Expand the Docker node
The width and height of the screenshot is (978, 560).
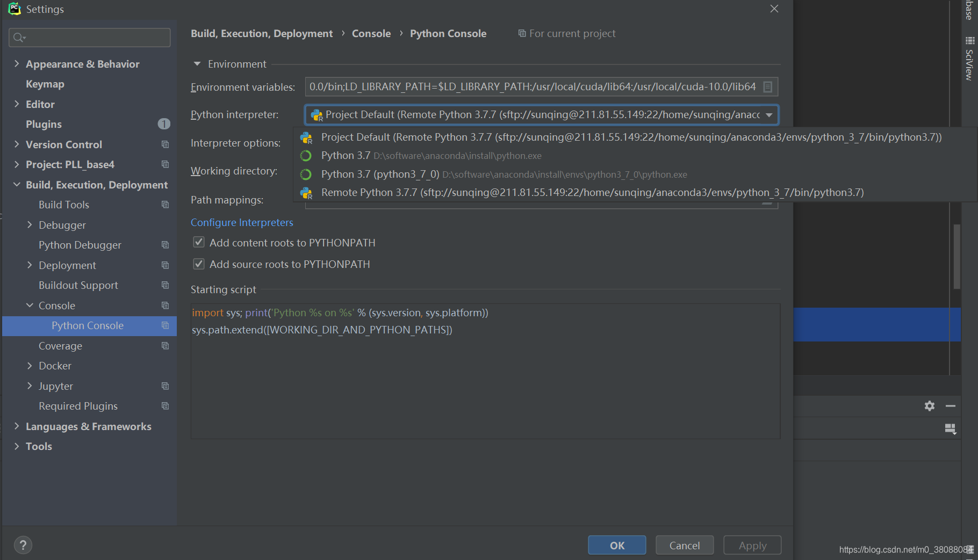coord(30,365)
